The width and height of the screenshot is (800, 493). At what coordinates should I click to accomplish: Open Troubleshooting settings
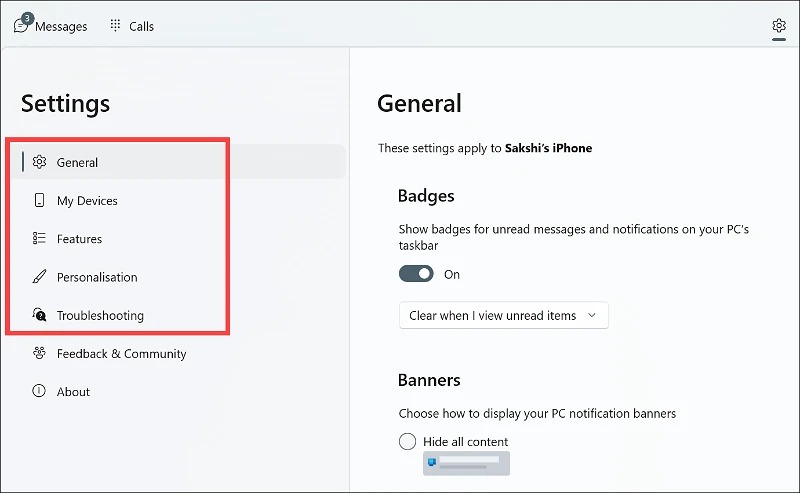pyautogui.click(x=178, y=315)
